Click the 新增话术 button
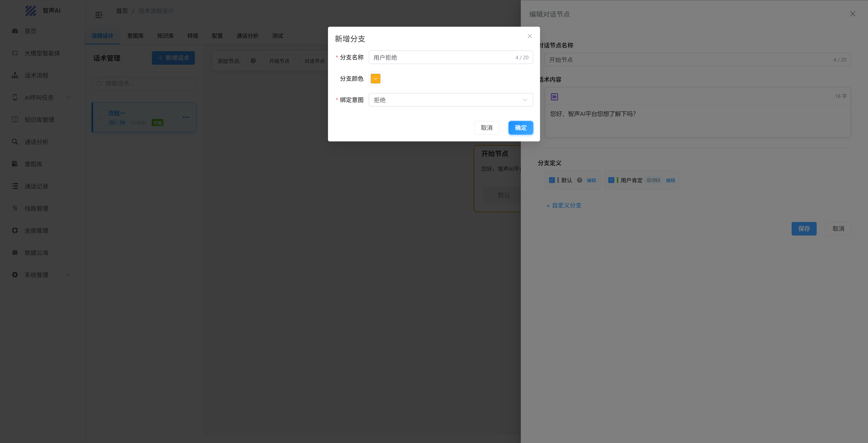This screenshot has height=443, width=868. [x=173, y=58]
